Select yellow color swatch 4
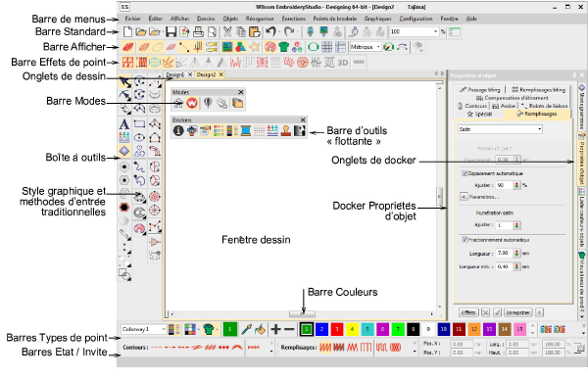 (x=352, y=329)
